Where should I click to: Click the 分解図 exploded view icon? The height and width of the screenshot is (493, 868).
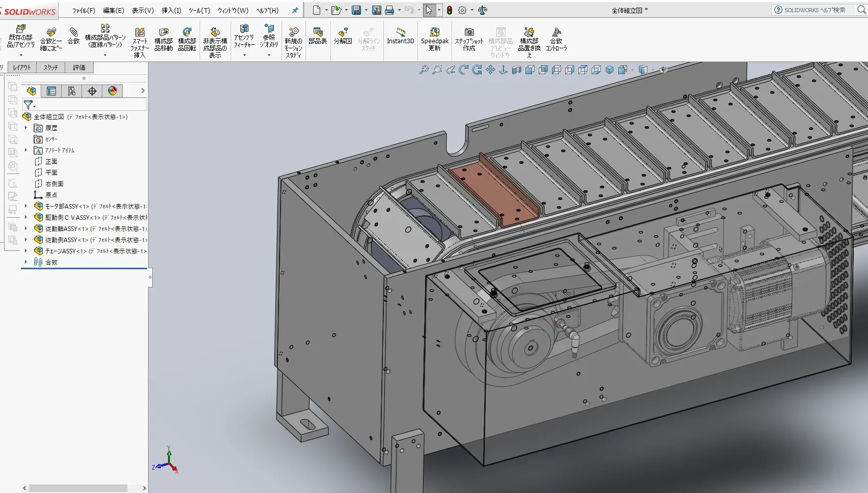coord(343,36)
